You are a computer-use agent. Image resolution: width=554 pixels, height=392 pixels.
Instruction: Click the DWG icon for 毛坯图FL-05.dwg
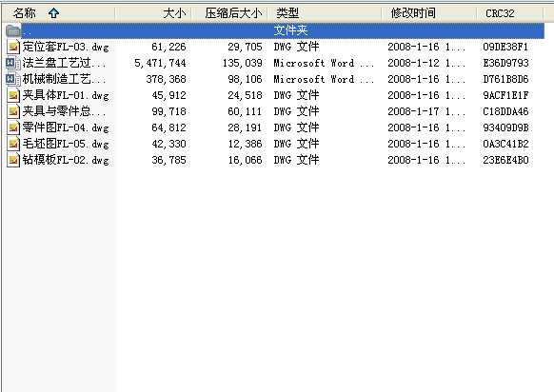pos(13,144)
